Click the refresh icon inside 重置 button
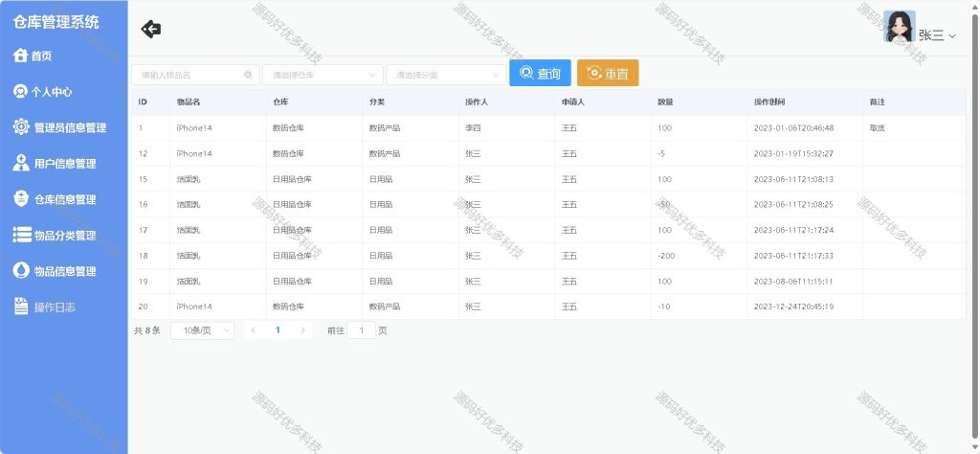980x454 pixels. tap(593, 73)
